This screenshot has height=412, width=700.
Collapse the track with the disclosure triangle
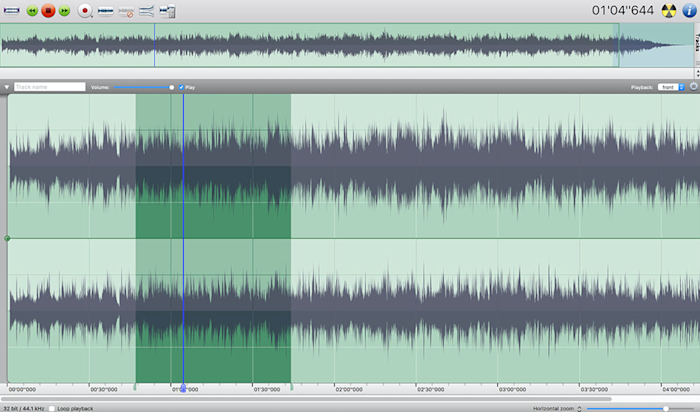6,87
